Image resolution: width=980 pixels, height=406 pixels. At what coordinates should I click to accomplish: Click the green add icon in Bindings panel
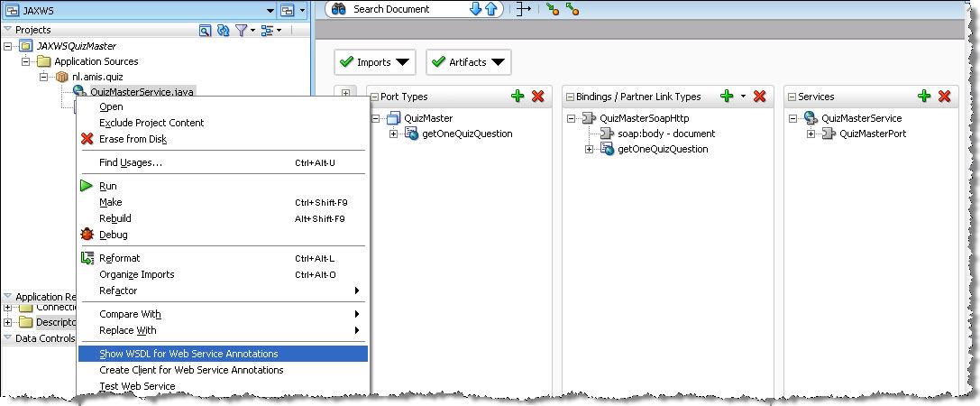click(727, 97)
